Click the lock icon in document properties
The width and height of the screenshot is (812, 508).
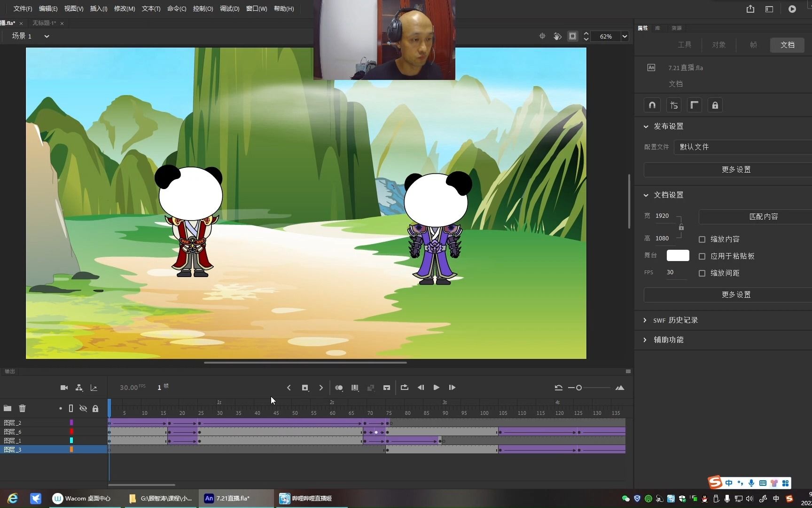tap(715, 105)
